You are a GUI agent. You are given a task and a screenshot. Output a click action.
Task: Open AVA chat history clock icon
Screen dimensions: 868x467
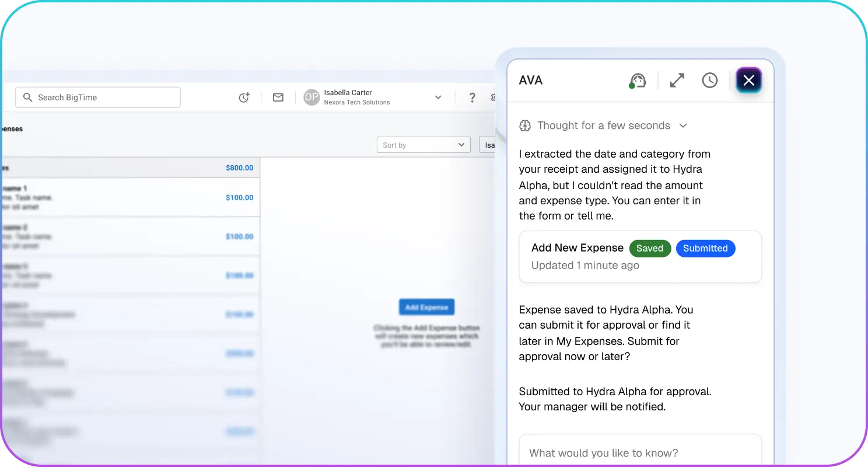click(x=710, y=81)
